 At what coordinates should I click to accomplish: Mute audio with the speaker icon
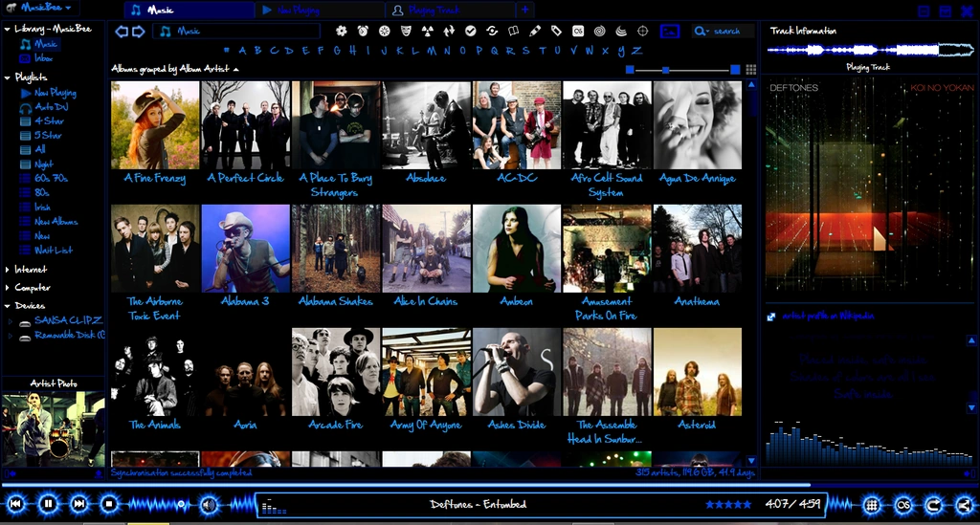point(209,504)
